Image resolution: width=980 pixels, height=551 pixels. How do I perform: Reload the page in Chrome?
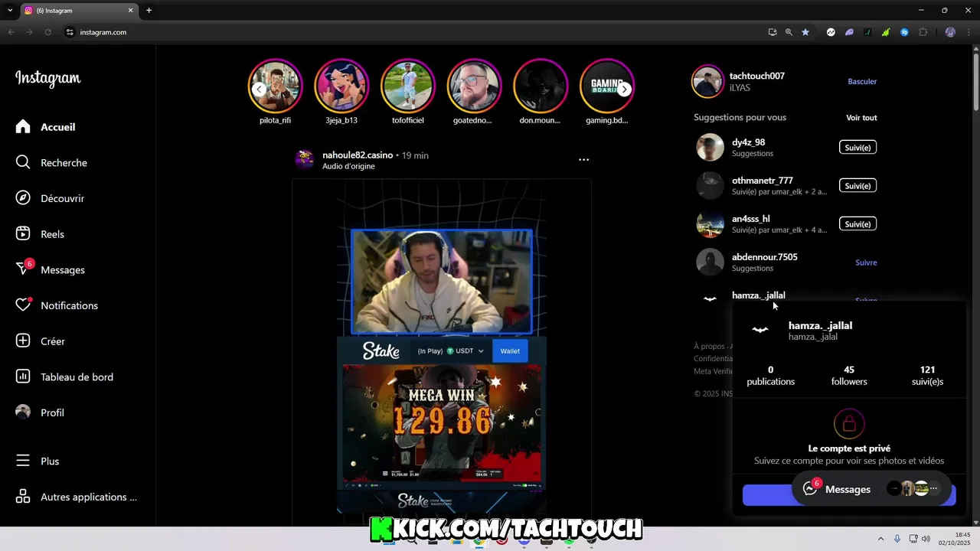(47, 32)
